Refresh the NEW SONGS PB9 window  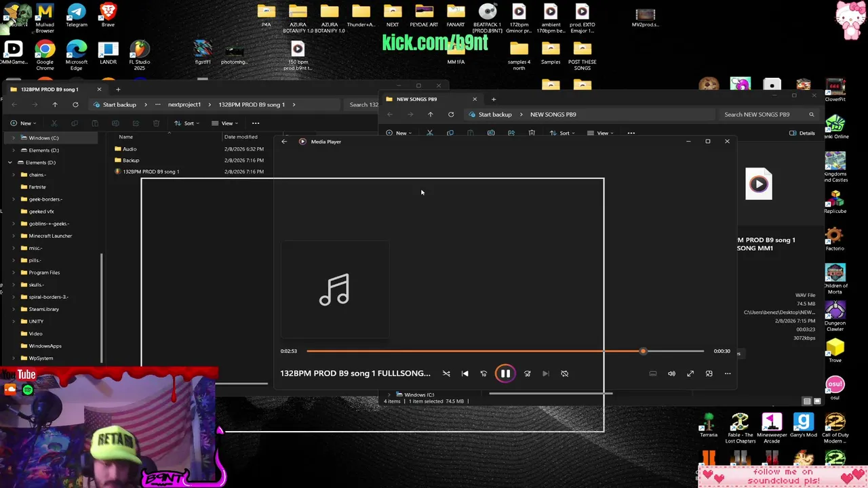pyautogui.click(x=451, y=115)
